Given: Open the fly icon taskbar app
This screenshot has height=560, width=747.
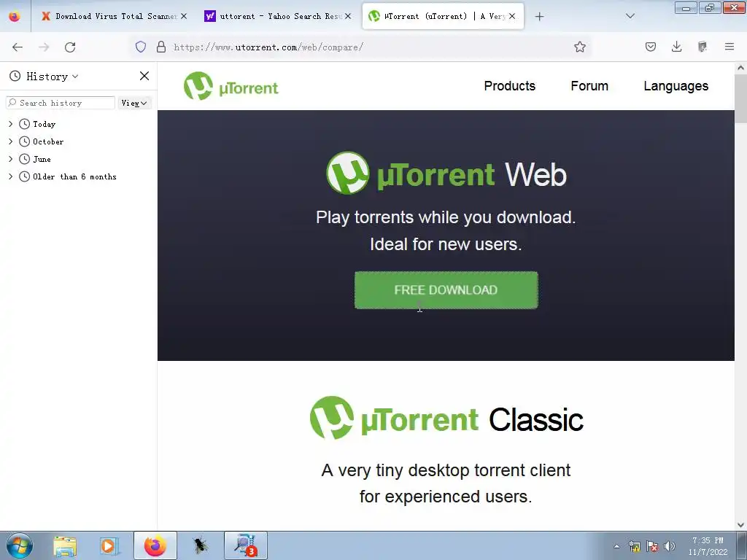Looking at the screenshot, I should pyautogui.click(x=200, y=545).
